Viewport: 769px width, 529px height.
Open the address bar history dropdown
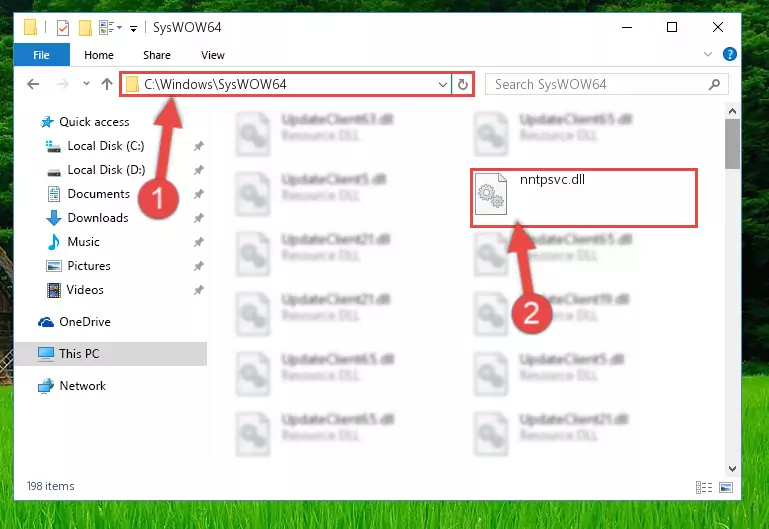tap(442, 84)
